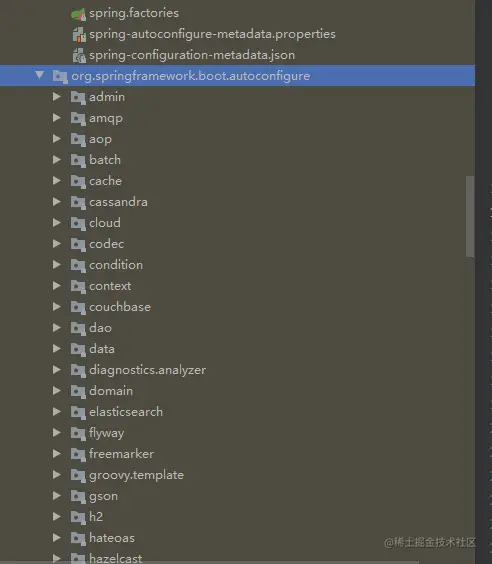Click the groovy.template package folder icon

[78, 476]
